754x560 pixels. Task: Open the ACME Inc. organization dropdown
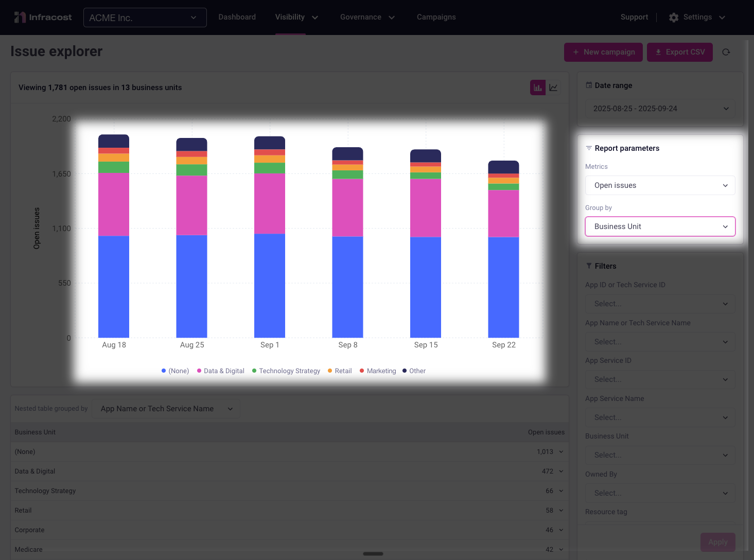[145, 17]
